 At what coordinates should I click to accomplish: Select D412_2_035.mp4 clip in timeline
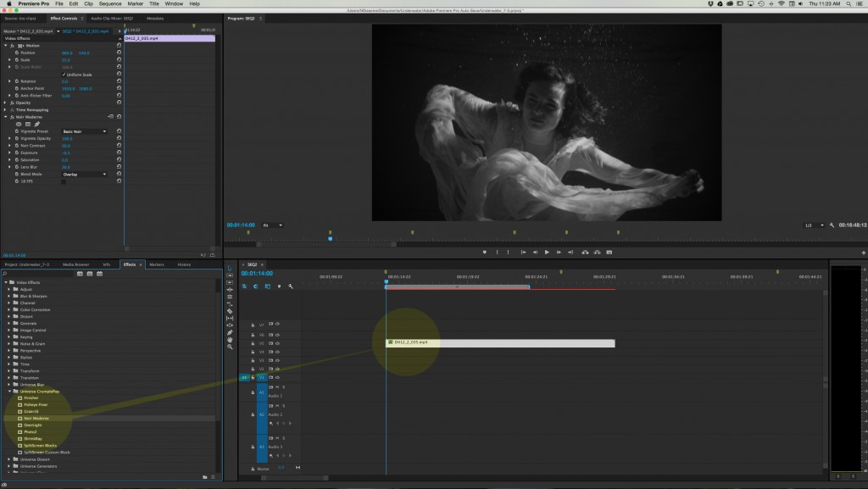pyautogui.click(x=500, y=343)
